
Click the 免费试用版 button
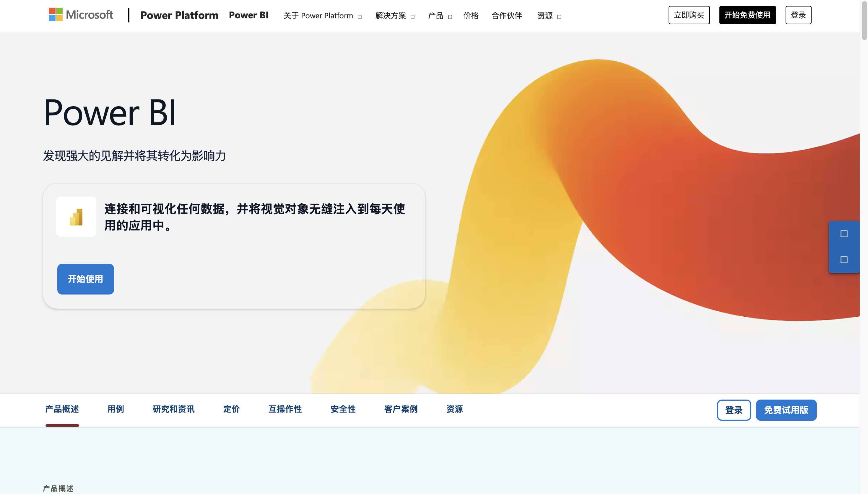click(786, 410)
